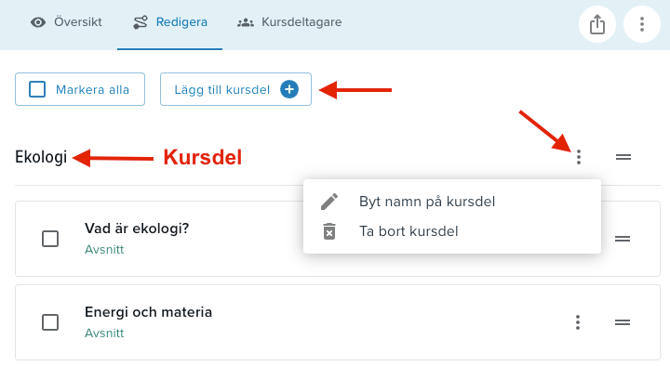Tick the Markera alla checkbox
The width and height of the screenshot is (670, 366).
pyautogui.click(x=37, y=89)
